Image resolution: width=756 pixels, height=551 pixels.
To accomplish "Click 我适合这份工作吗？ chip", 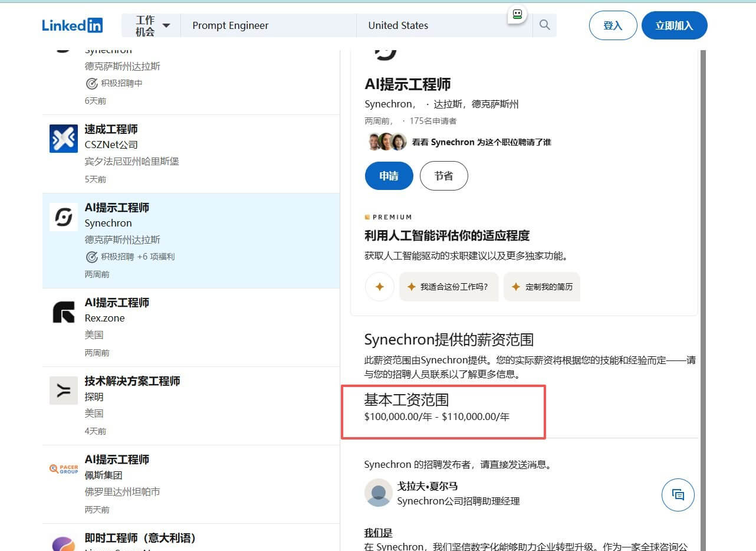I will point(449,287).
